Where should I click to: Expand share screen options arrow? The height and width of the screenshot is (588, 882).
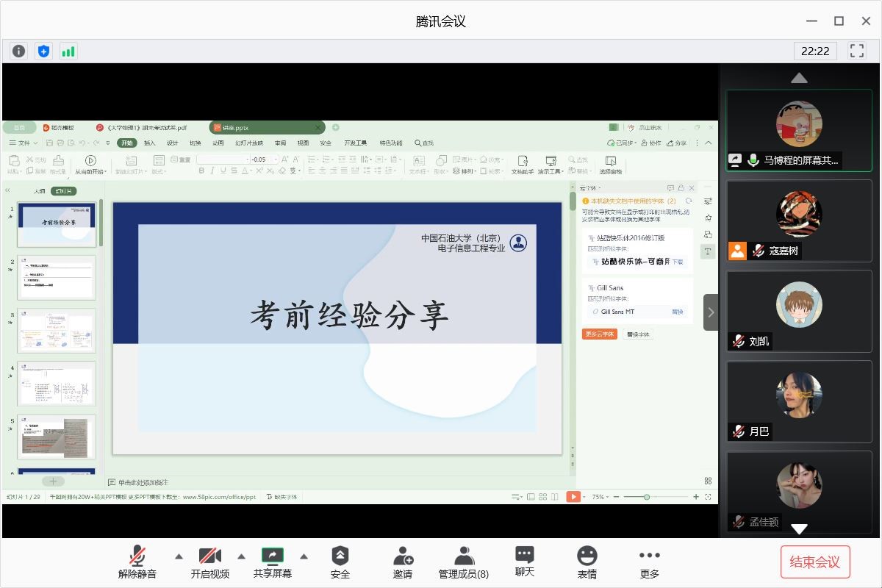point(304,556)
